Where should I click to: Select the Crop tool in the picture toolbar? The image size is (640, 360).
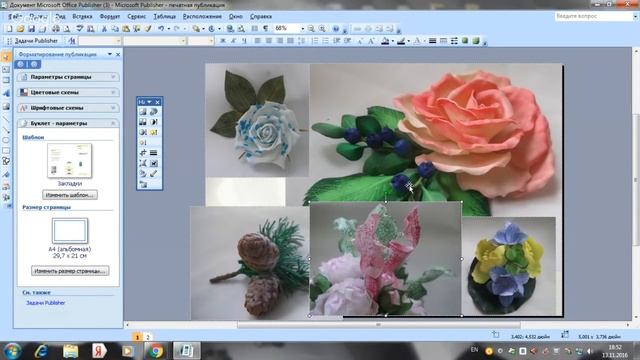143,153
